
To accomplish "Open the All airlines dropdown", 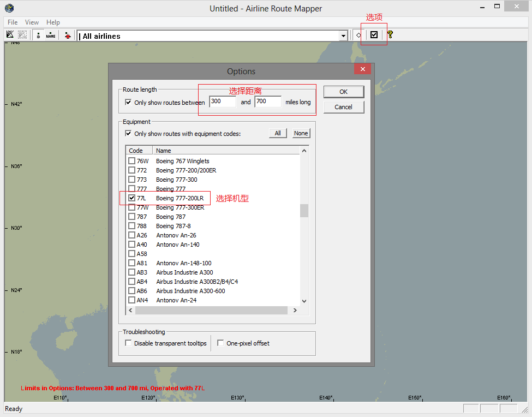I will click(343, 35).
